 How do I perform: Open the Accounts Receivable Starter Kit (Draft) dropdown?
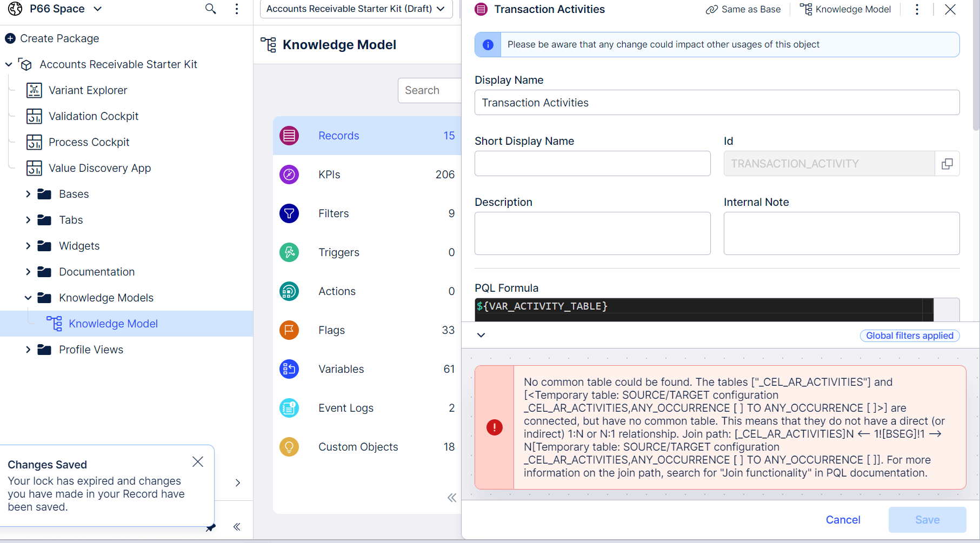(x=356, y=9)
